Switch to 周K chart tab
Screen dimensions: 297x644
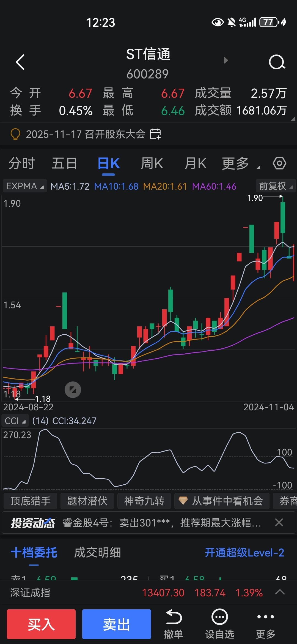point(152,163)
